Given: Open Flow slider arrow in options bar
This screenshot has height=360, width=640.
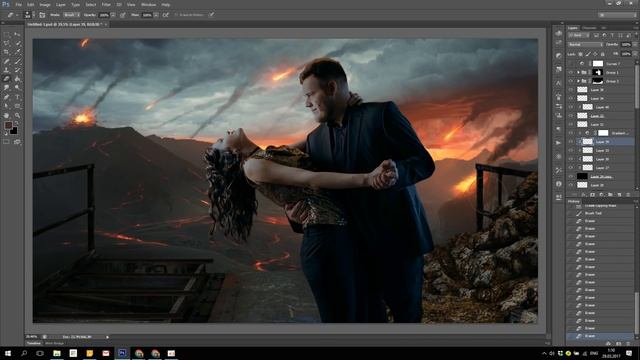Looking at the screenshot, I should [x=156, y=15].
